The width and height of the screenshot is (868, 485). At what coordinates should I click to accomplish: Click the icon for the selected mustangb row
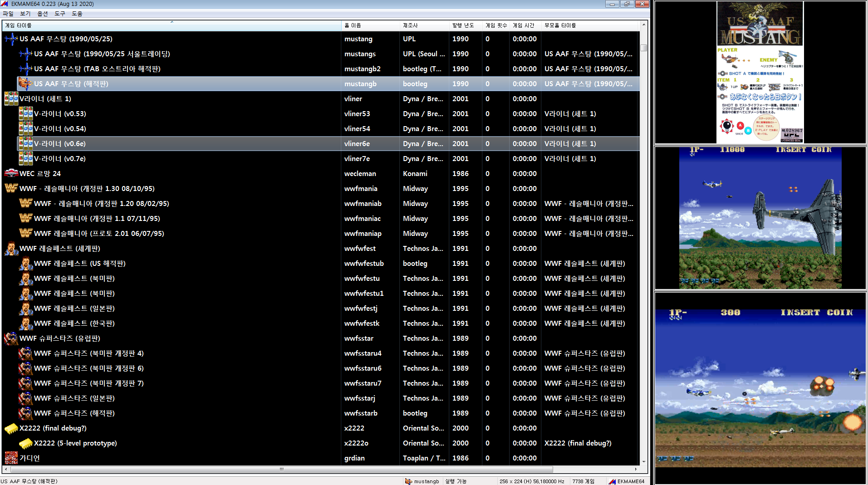tap(25, 84)
